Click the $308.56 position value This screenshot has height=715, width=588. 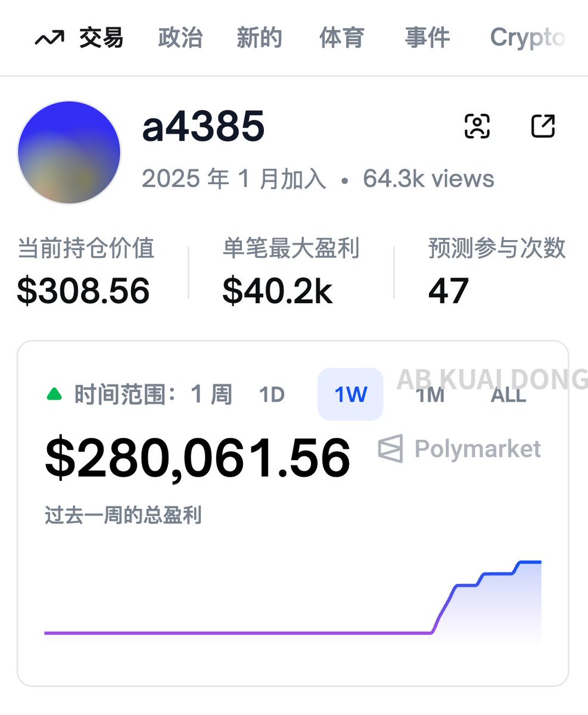[83, 291]
